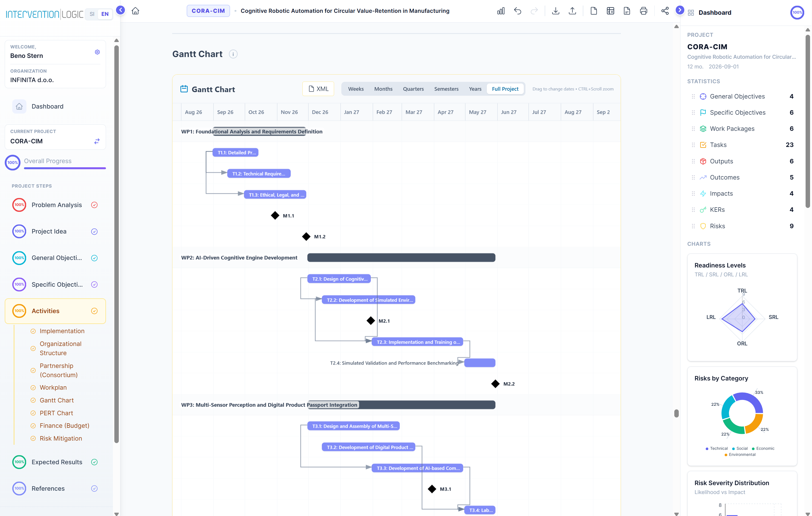Click the download icon in toolbar
Screen dimensions: 812x516
point(556,11)
